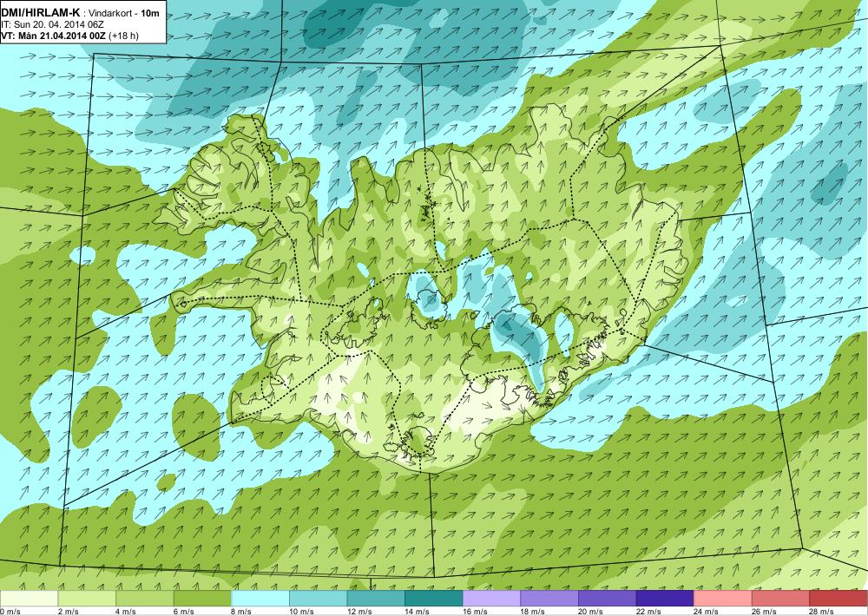Screen dimensions: 868x616
Task: Click the 28 m/s and above red swatch
Action: click(x=838, y=599)
